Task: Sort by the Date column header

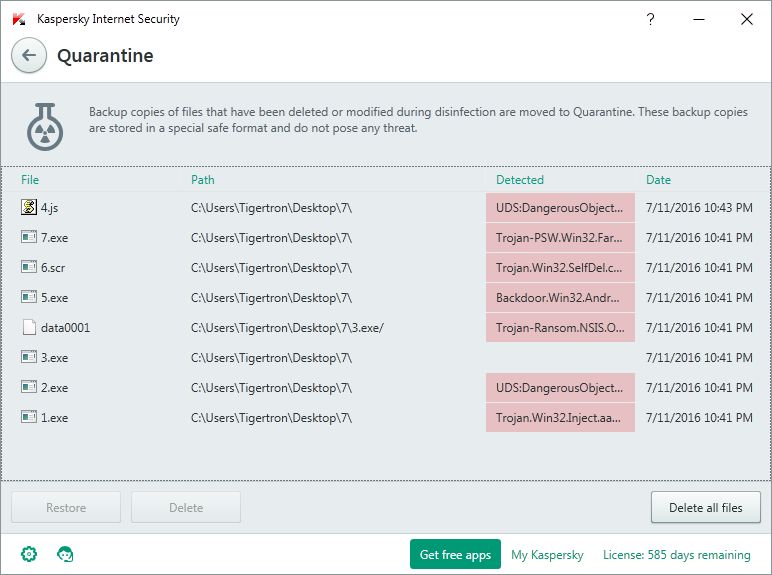Action: pyautogui.click(x=658, y=180)
